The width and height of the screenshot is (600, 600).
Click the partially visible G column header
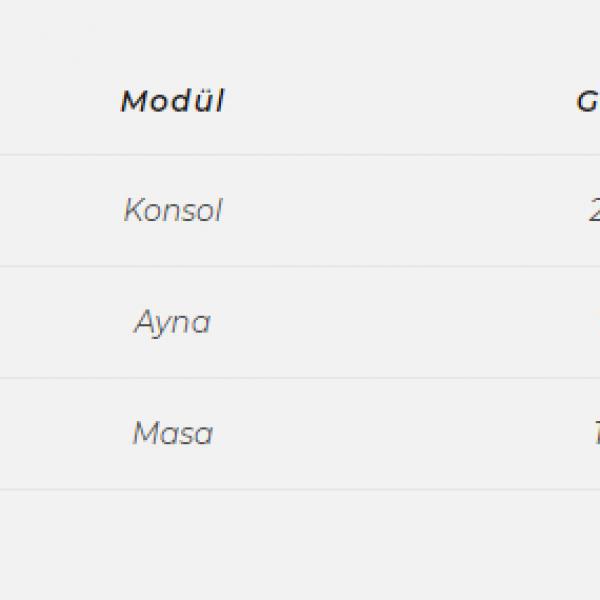(588, 102)
